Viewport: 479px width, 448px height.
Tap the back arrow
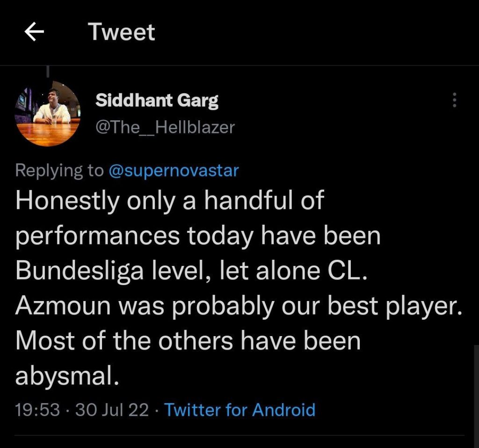34,32
